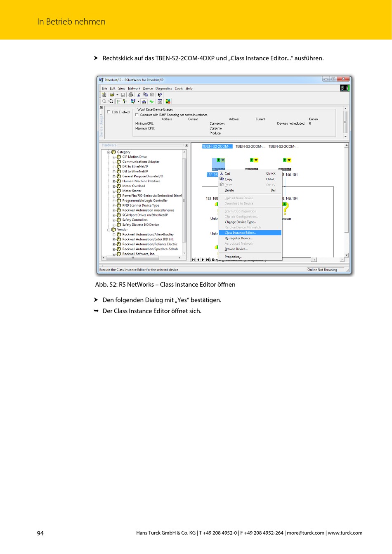Image resolution: width=392 pixels, height=554 pixels.
Task: Open the dropdown arrow beside the network browse icon
Action: [137, 101]
